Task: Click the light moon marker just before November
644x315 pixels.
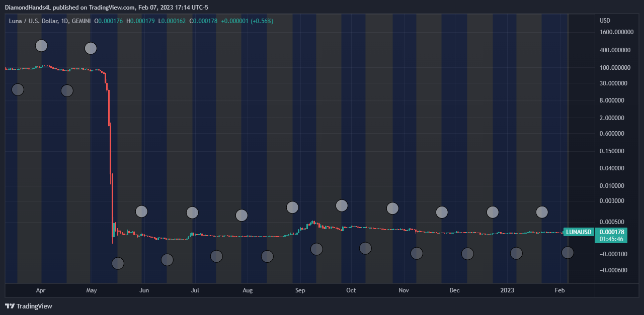Action: pyautogui.click(x=392, y=208)
